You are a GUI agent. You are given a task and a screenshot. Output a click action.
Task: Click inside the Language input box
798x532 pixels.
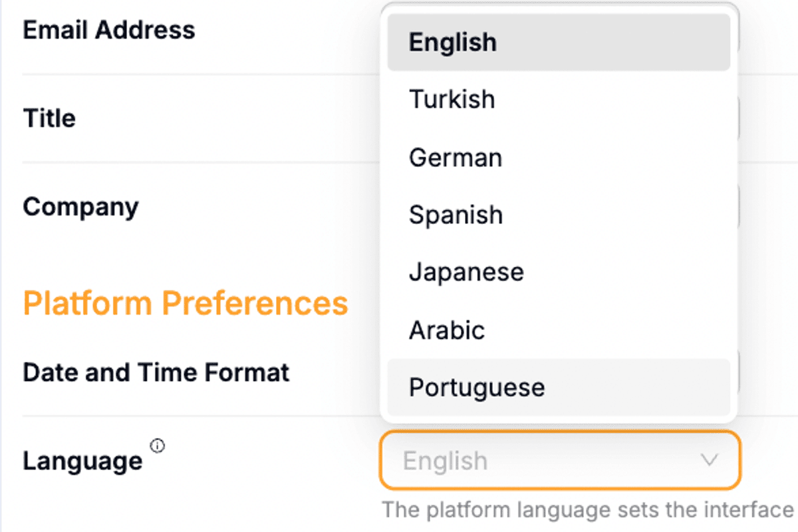pos(519,460)
